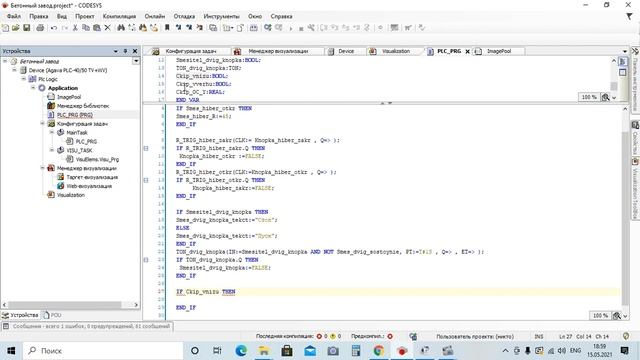Toggle bookmark using the bookmark icon

click(x=167, y=28)
